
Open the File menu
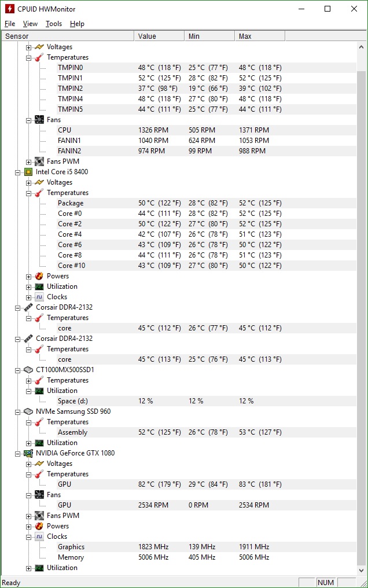click(x=10, y=24)
